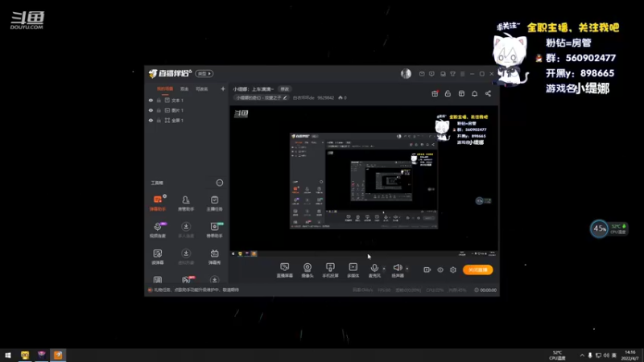Toggle visibility of 文本 1 source
This screenshot has height=362, width=644.
tap(151, 100)
